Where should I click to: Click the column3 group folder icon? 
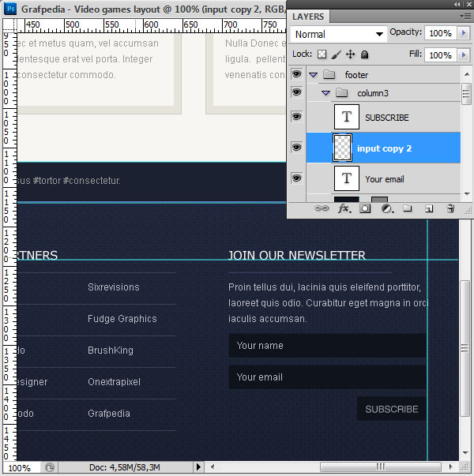[x=341, y=92]
